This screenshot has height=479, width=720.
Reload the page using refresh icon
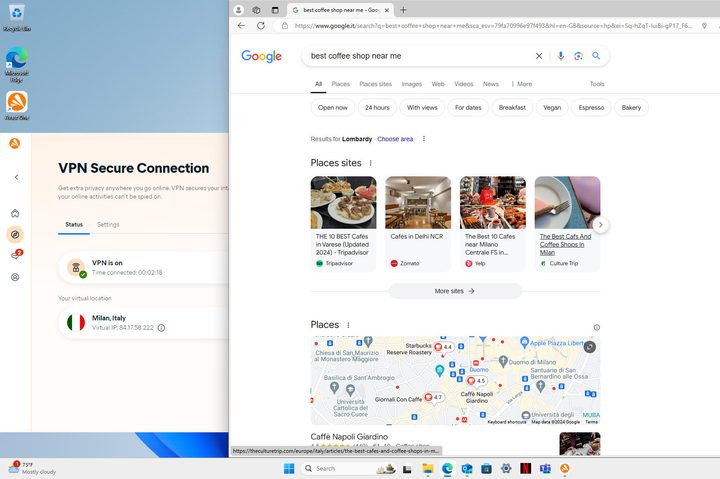click(x=261, y=26)
